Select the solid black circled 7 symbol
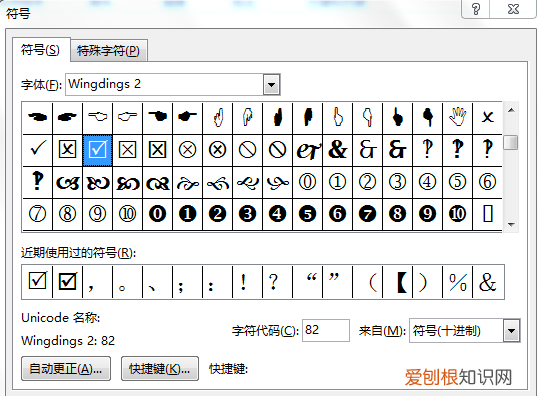The width and height of the screenshot is (538, 396). (x=367, y=214)
